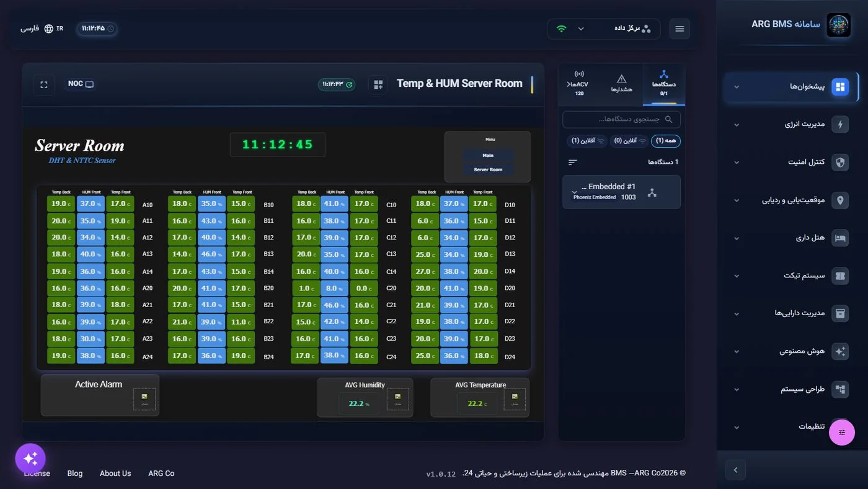Open the sort icon above devices list
The height and width of the screenshot is (489, 868).
pyautogui.click(x=573, y=162)
